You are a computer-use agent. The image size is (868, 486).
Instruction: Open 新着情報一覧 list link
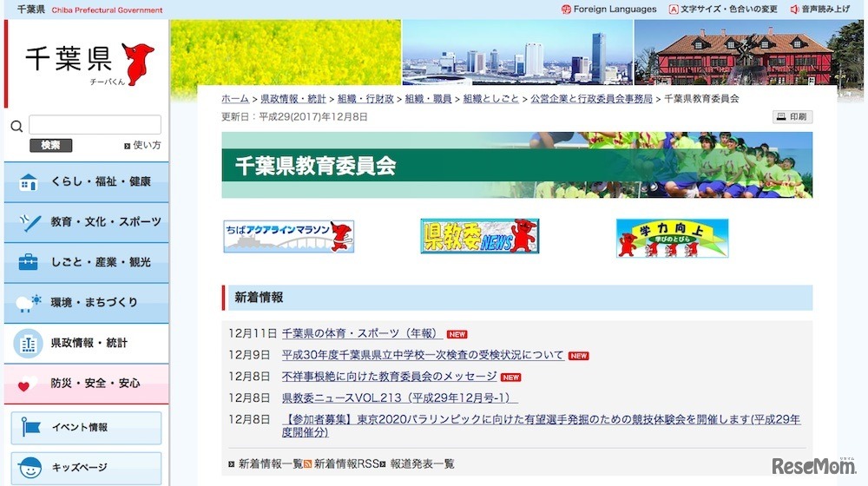(270, 463)
